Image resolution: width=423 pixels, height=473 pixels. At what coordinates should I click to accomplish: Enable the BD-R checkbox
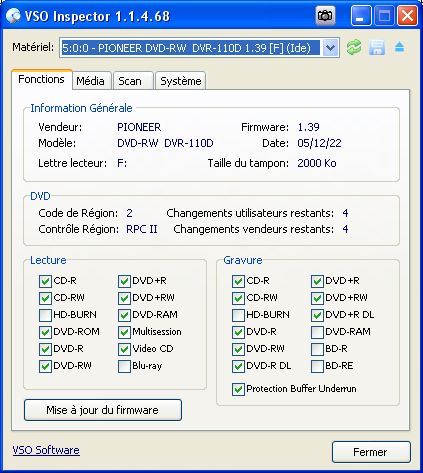[x=317, y=349]
